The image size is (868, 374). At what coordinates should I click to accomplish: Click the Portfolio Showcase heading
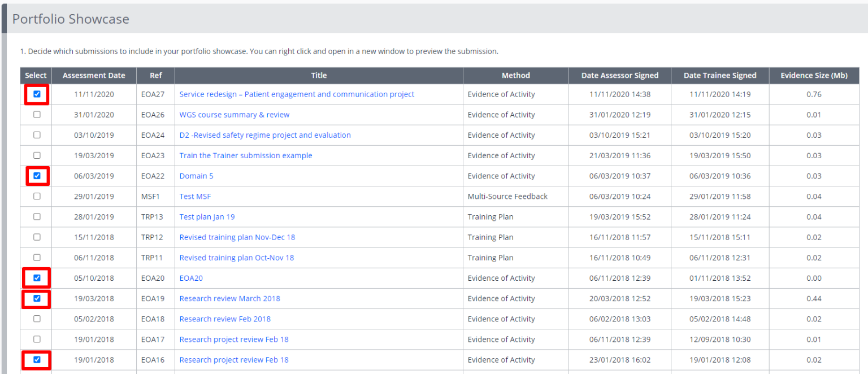pos(71,19)
